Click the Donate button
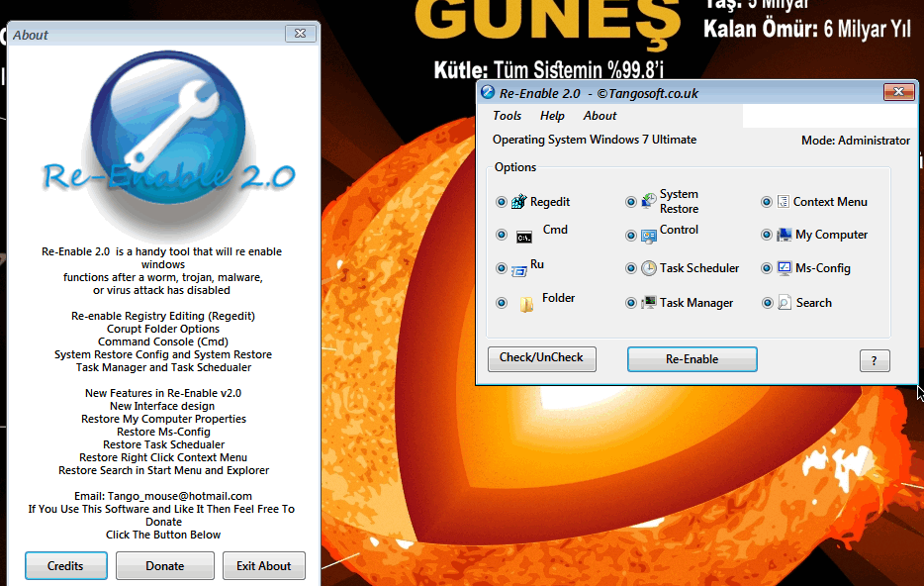The image size is (924, 586). [x=165, y=566]
